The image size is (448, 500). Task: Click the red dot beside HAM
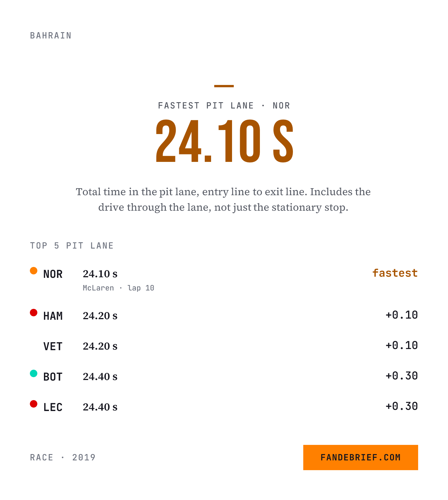34,313
